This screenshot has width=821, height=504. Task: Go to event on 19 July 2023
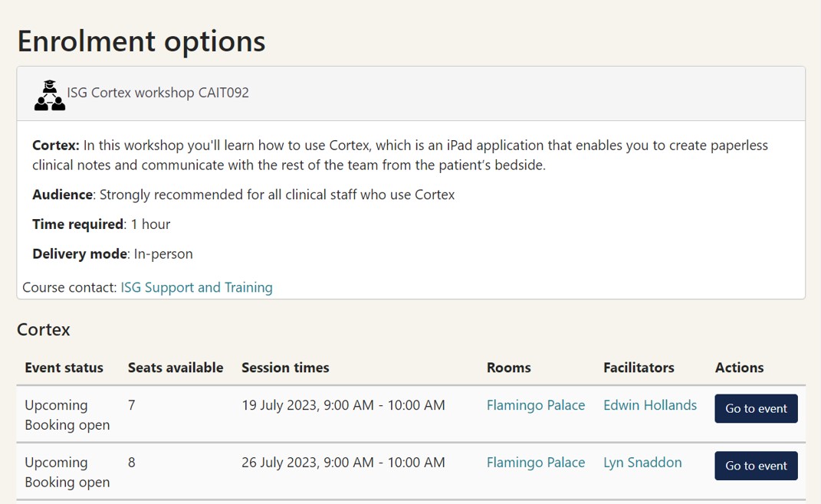(755, 408)
